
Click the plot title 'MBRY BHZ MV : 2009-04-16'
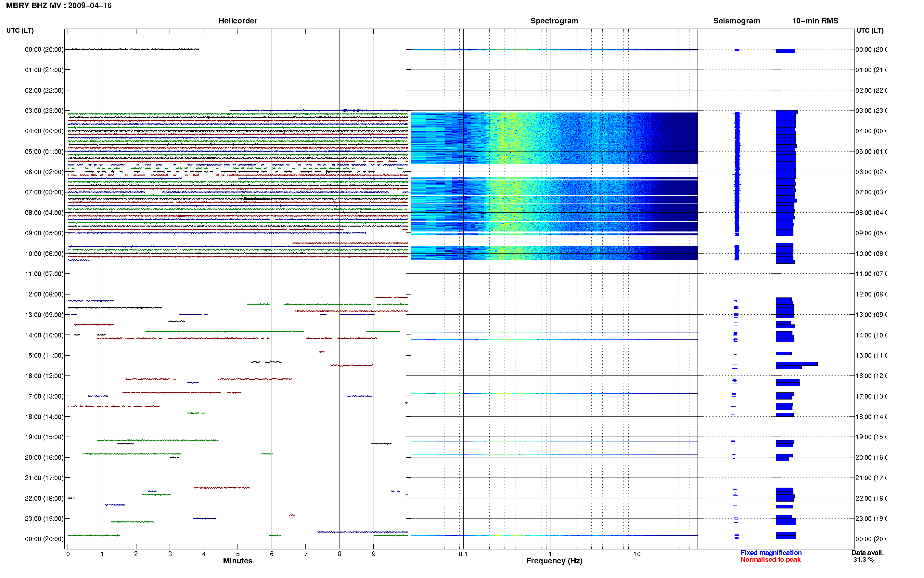click(59, 6)
